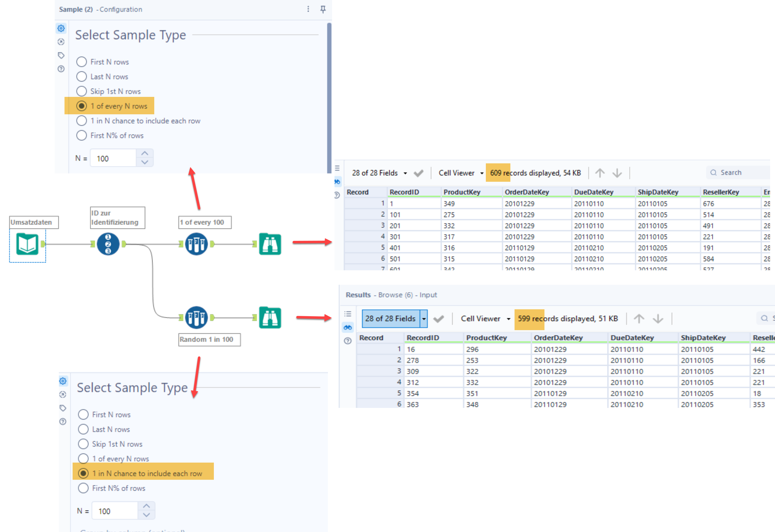Open the 'Random 1 in 100' Sample tool
The image size is (775, 532).
click(x=196, y=318)
